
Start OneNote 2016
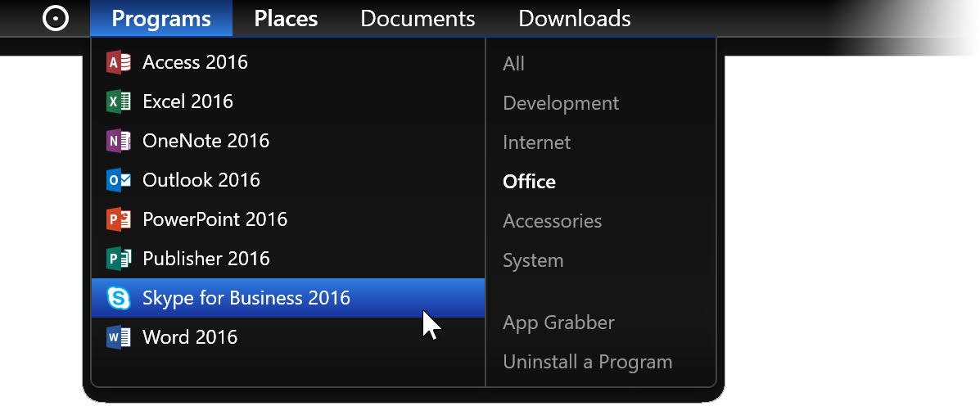coord(288,141)
